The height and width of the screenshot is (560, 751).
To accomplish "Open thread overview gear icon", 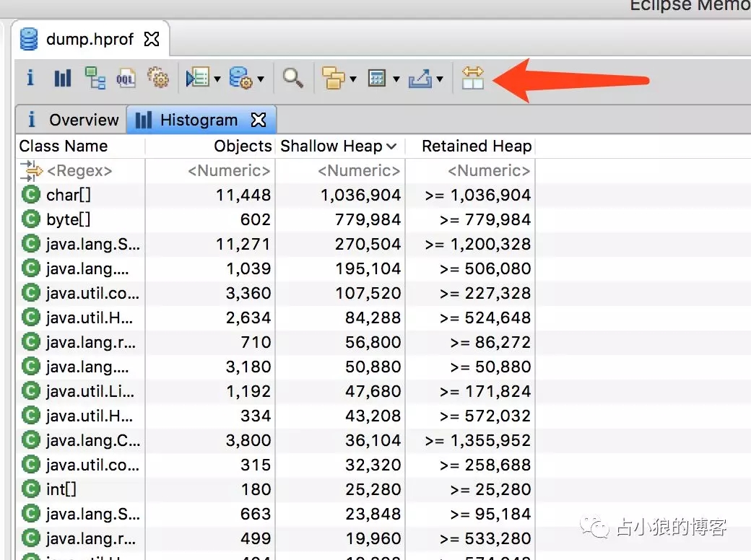I will coord(158,77).
